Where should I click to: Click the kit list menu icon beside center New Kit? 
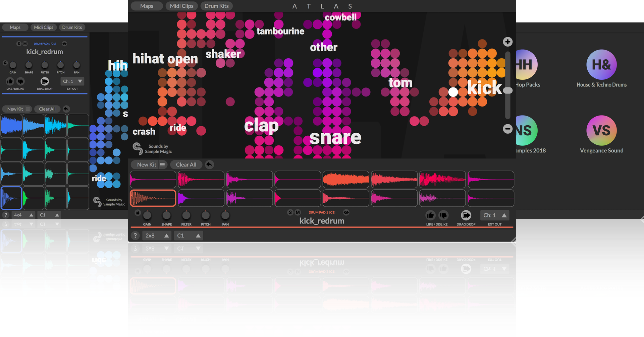pyautogui.click(x=162, y=164)
